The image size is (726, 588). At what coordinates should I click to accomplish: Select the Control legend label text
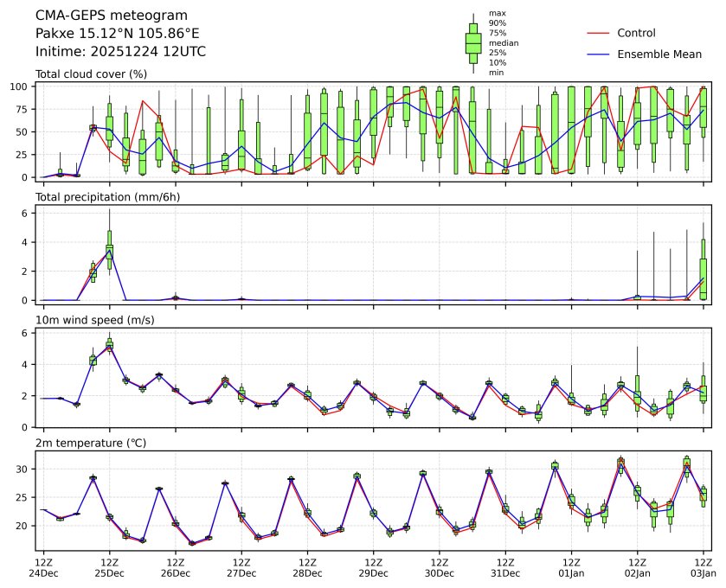coord(636,33)
